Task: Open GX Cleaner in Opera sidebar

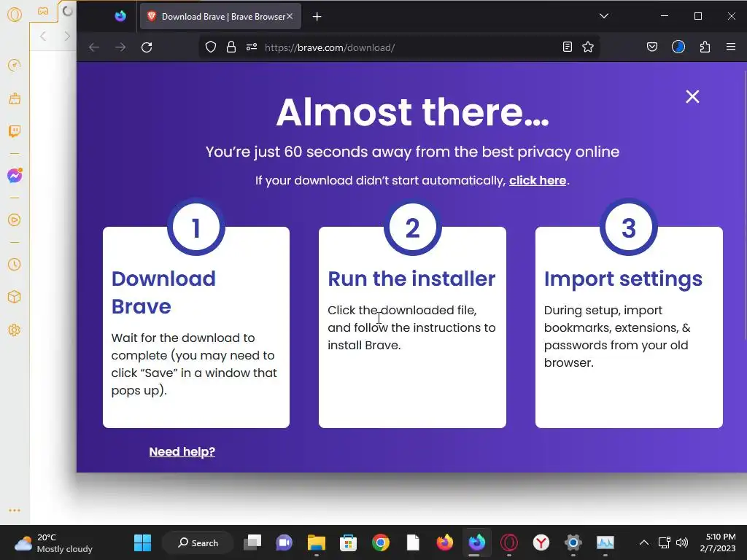Action: point(15,98)
